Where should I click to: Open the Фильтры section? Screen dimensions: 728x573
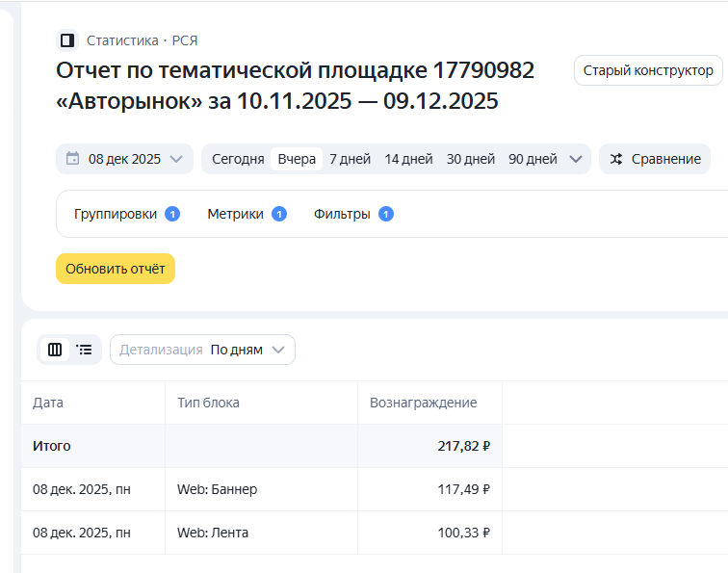click(x=342, y=214)
